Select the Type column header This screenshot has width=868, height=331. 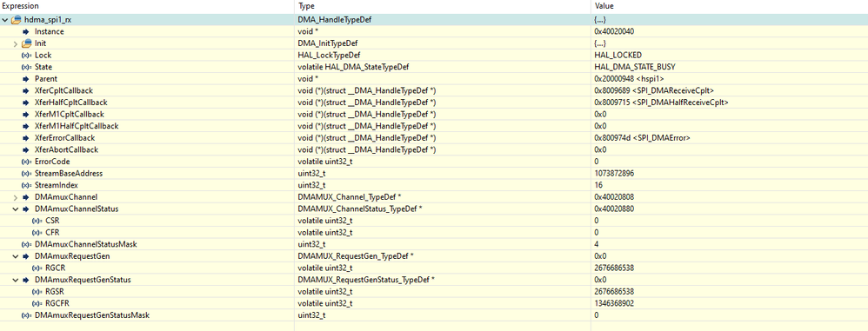point(443,6)
